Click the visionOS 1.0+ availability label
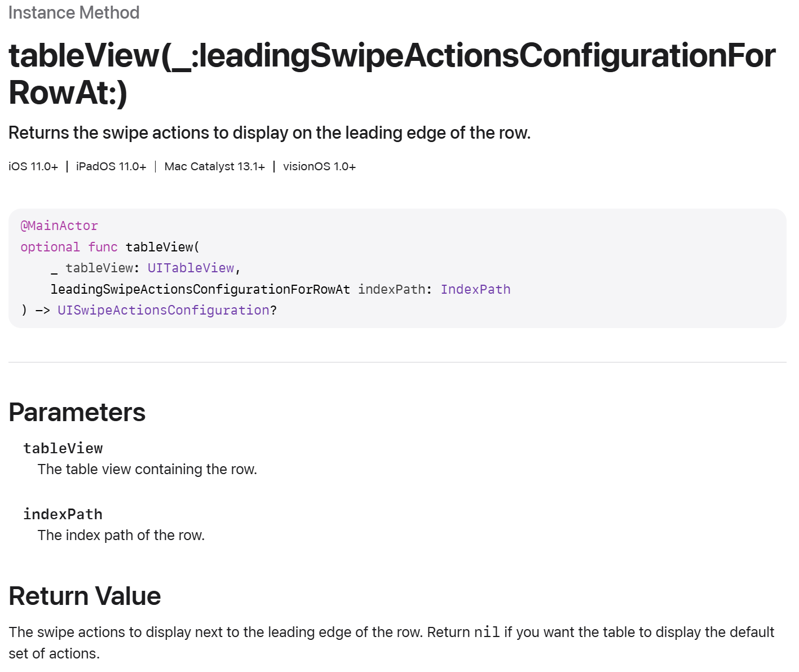The height and width of the screenshot is (672, 799). 319,166
